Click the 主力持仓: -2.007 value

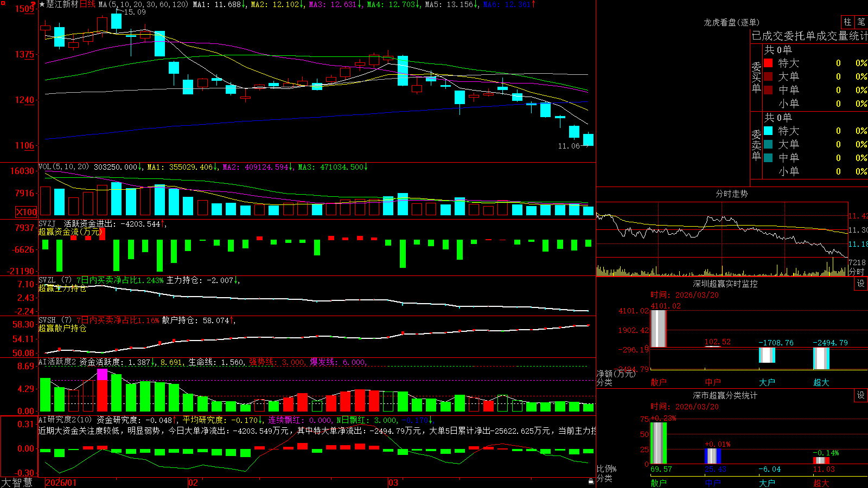[200, 280]
